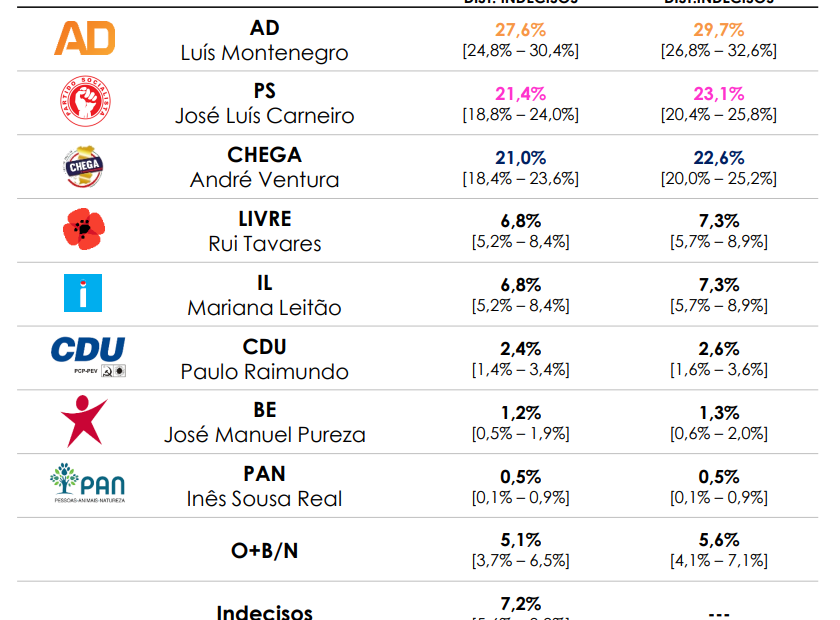Viewport: 840px width, 620px height.
Task: Click the Rui Tavares name text
Action: pos(265,244)
